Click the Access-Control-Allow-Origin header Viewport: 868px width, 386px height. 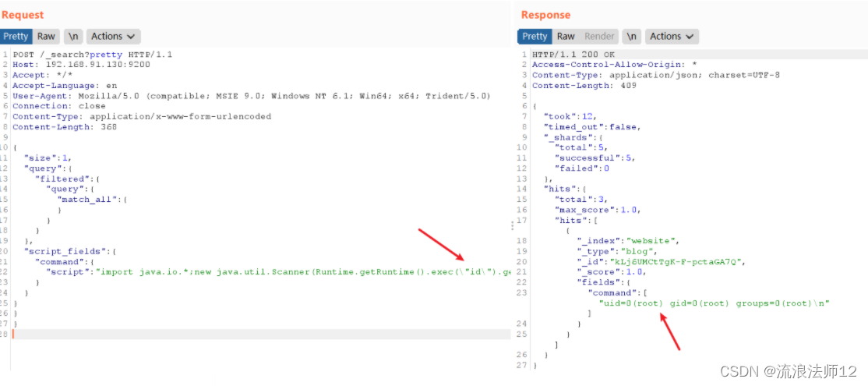click(615, 64)
